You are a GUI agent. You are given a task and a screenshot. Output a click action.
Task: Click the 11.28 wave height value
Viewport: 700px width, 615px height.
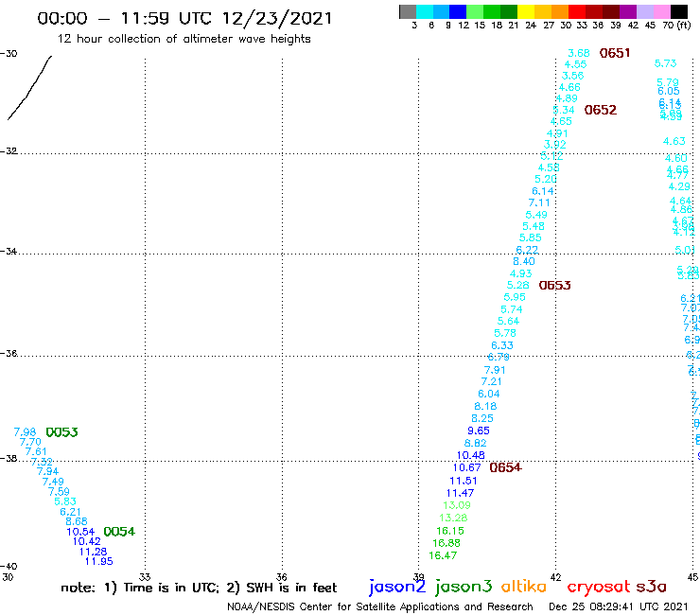coord(93,552)
